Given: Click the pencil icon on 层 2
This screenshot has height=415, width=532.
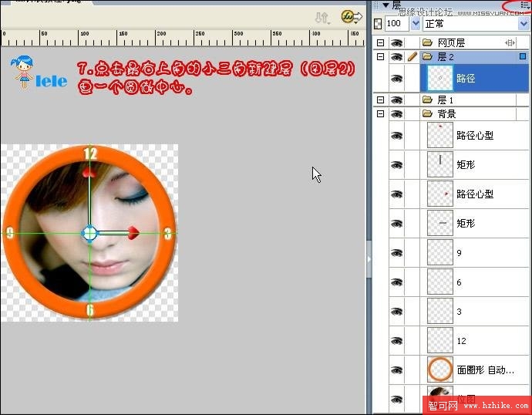Looking at the screenshot, I should (x=412, y=57).
